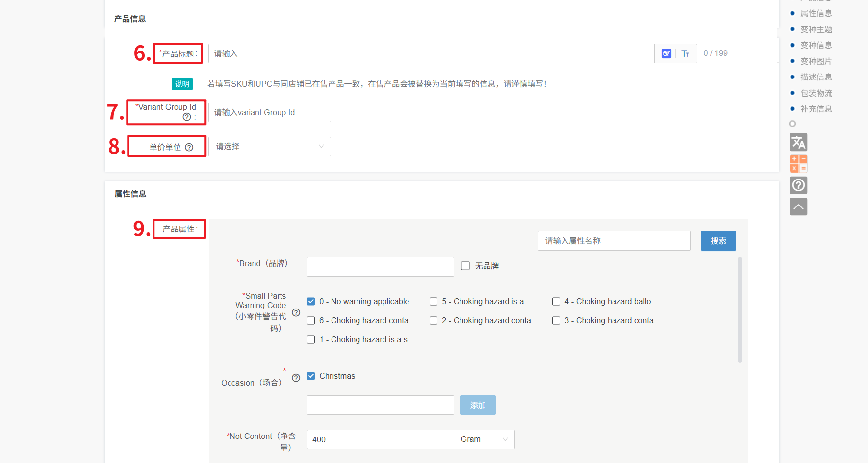Click the 产品标题 input field
This screenshot has height=463, width=868.
click(x=431, y=53)
